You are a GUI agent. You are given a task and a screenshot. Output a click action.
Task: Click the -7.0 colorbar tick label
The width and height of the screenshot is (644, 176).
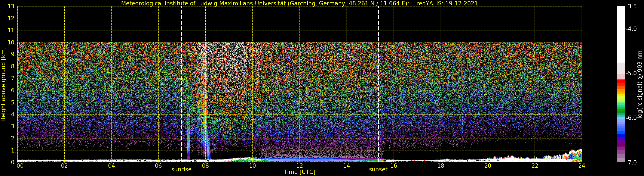631,163
